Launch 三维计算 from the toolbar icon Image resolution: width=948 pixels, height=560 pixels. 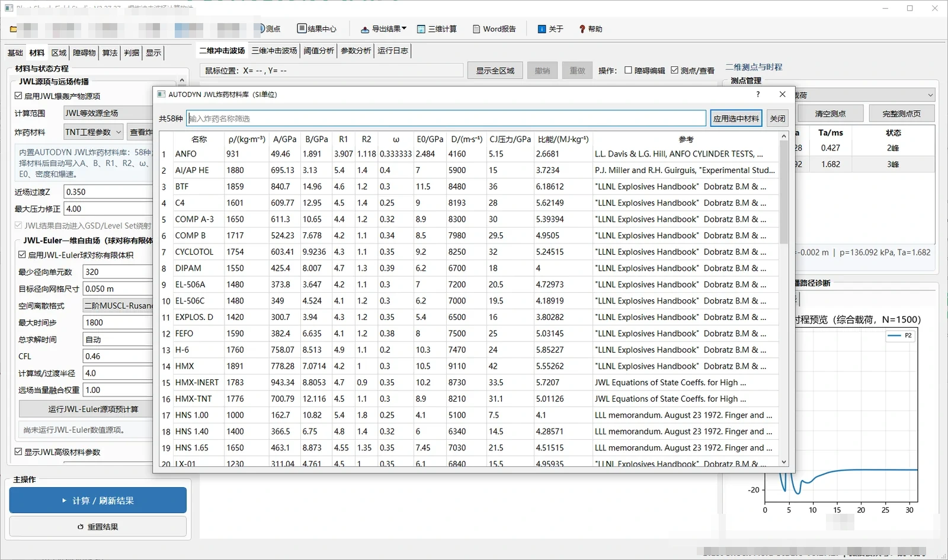pos(421,29)
